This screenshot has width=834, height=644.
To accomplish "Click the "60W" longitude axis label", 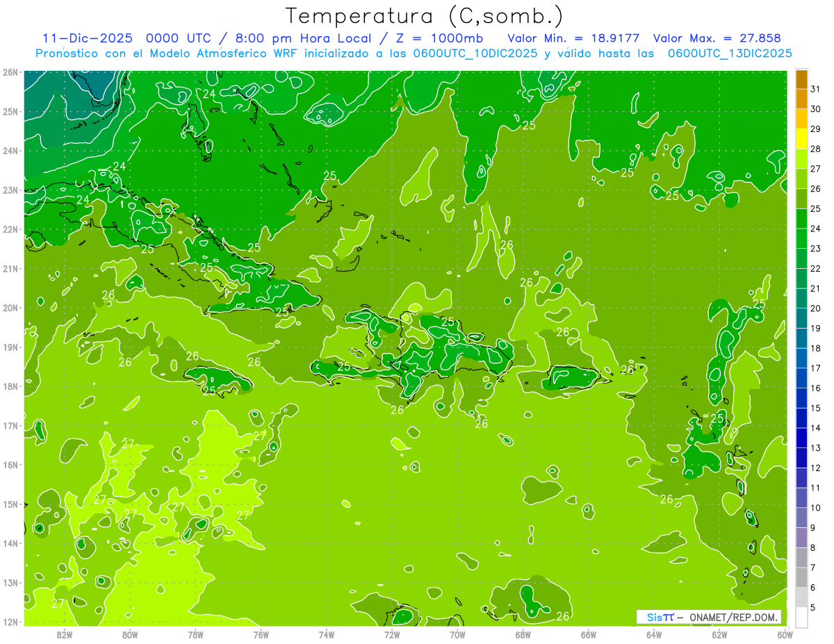I will tap(785, 634).
